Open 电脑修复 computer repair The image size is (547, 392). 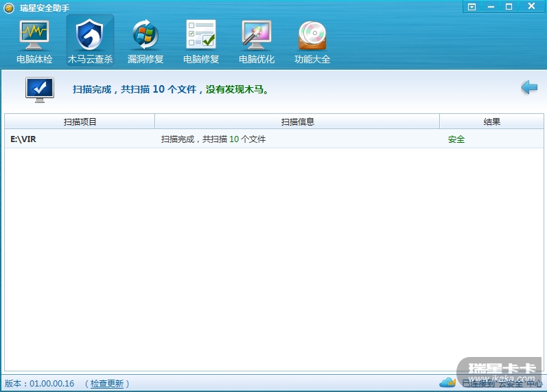(x=201, y=41)
